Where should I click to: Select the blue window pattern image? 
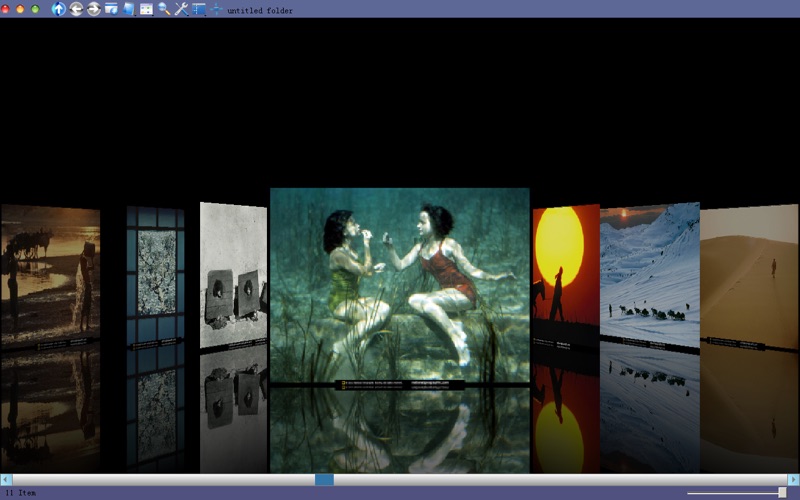tap(155, 276)
